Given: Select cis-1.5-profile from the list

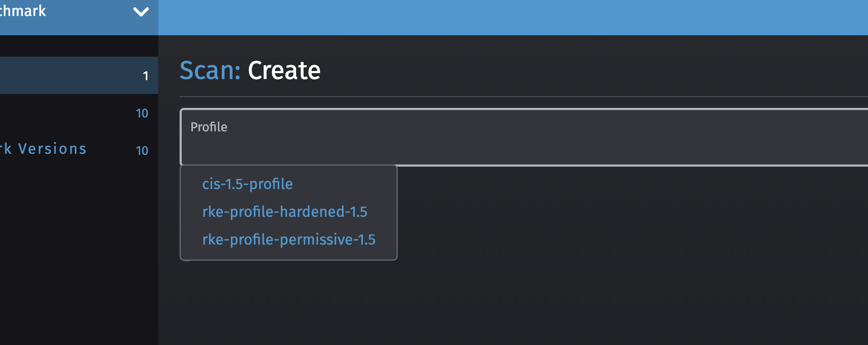Looking at the screenshot, I should click(x=247, y=184).
